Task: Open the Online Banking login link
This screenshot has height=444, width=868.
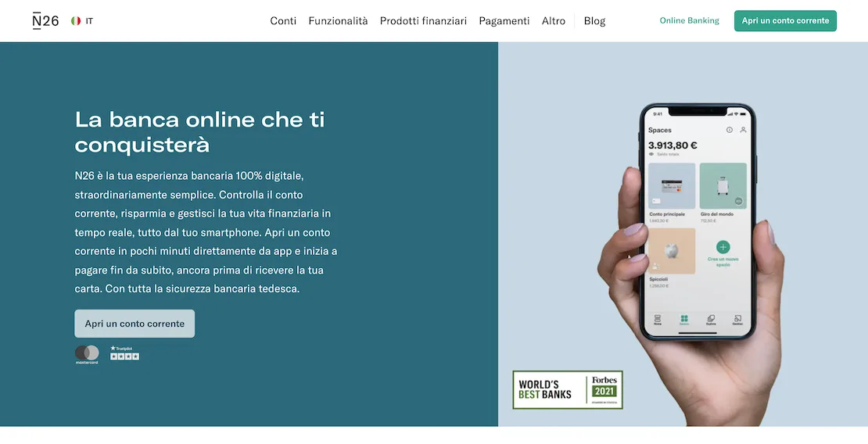Action: click(689, 20)
